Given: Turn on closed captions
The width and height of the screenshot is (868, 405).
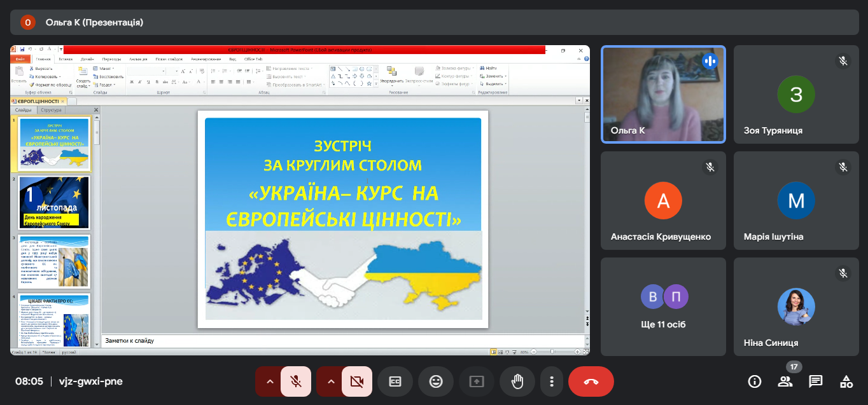Looking at the screenshot, I should 395,381.
